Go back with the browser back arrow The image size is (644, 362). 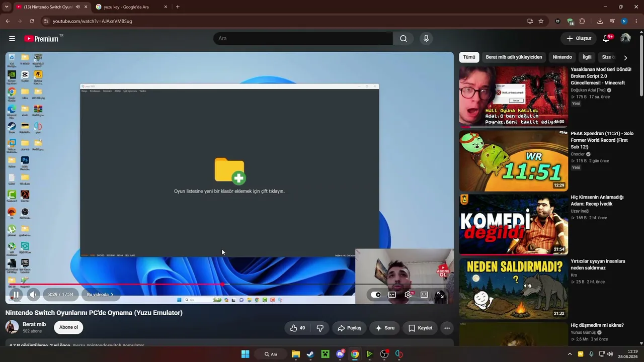(x=8, y=21)
